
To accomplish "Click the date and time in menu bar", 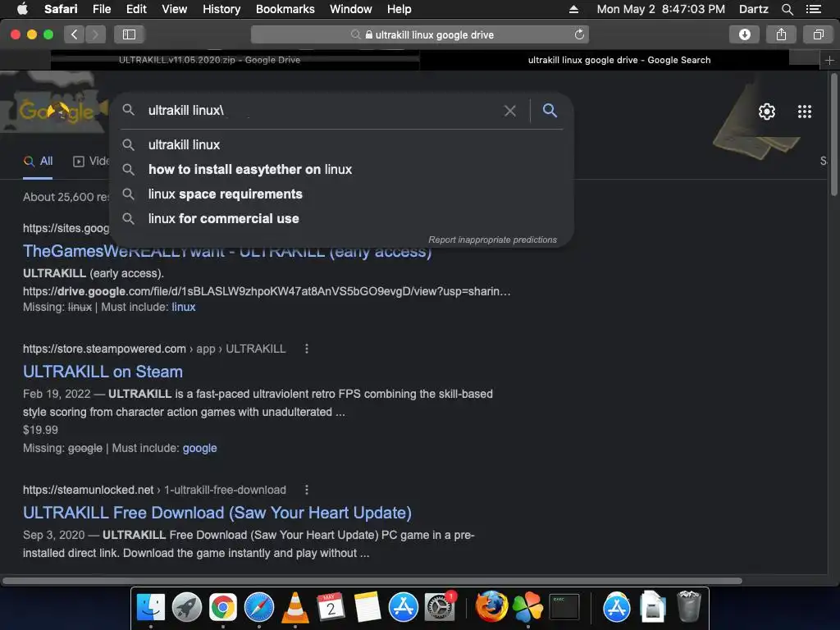I will coord(660,9).
